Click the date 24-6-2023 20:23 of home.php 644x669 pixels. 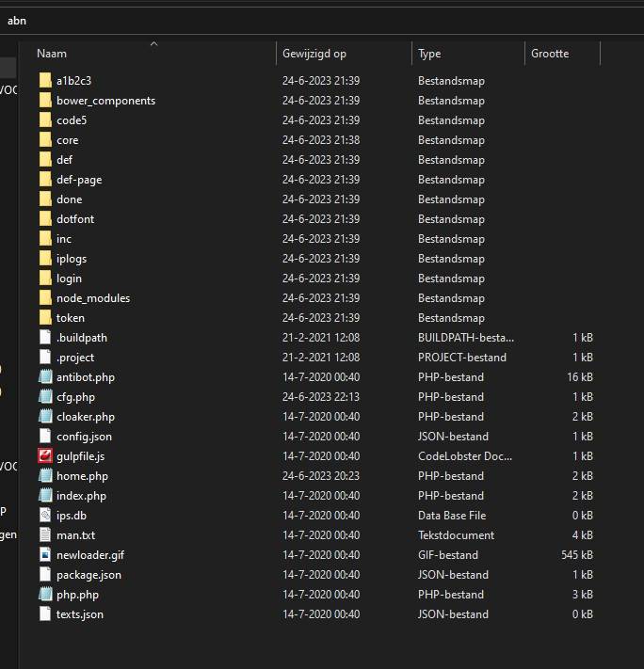321,476
